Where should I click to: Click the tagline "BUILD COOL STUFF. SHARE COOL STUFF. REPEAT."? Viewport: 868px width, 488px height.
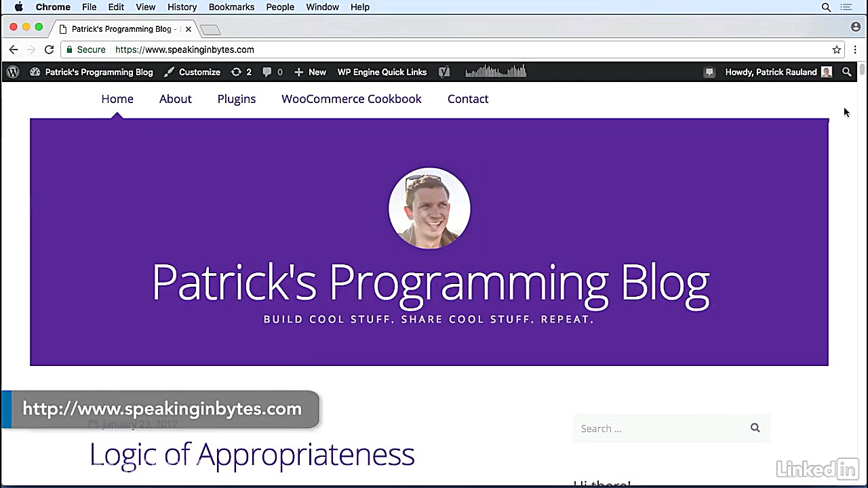429,319
